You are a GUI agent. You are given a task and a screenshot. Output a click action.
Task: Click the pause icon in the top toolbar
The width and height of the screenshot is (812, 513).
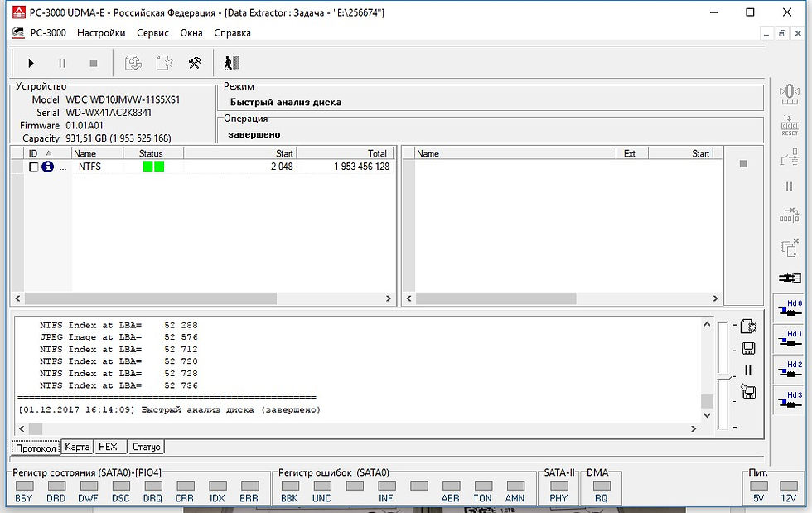coord(61,63)
